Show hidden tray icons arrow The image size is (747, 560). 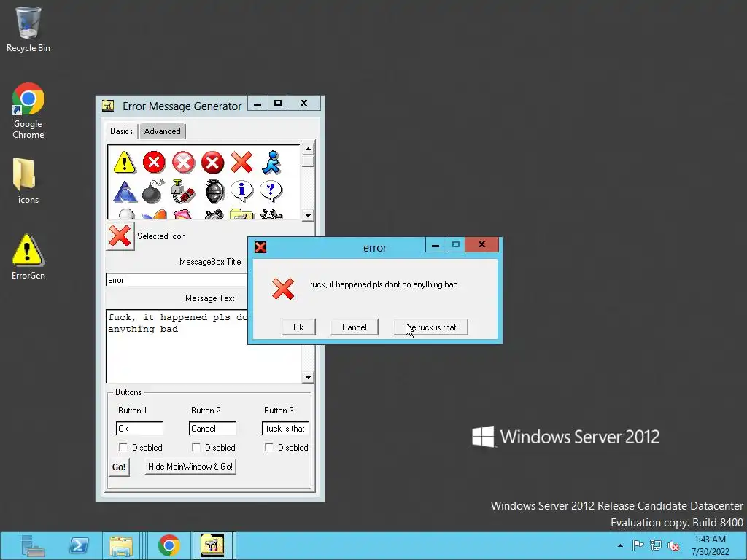pyautogui.click(x=620, y=545)
